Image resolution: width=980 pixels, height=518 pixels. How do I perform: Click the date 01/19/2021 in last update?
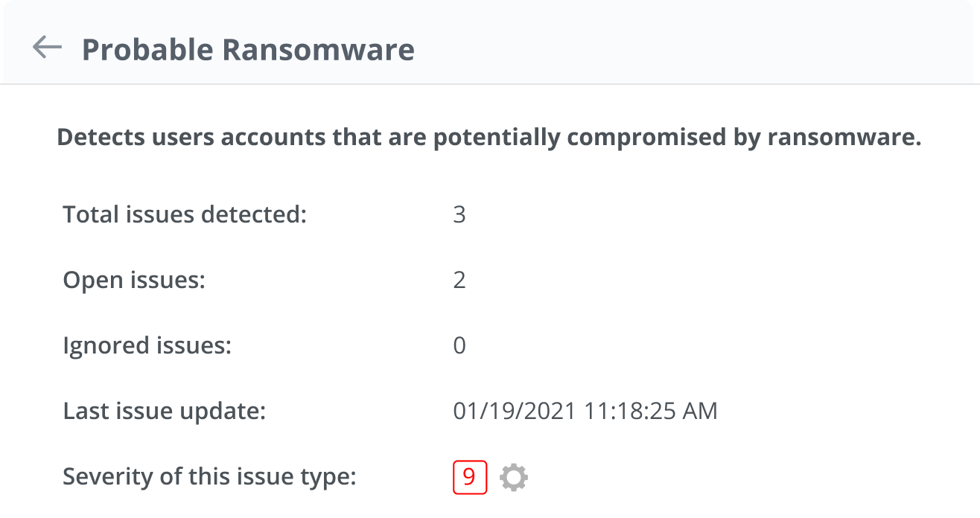[514, 412]
